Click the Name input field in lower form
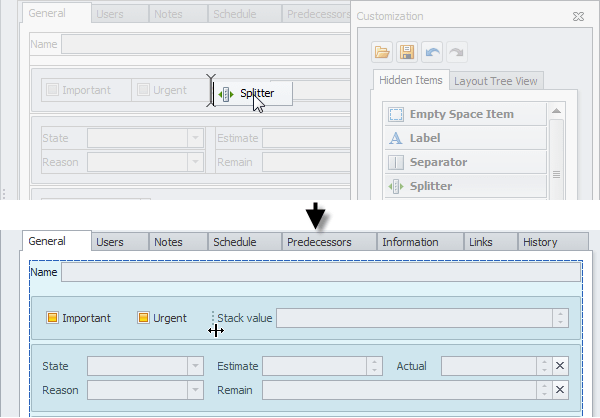Image resolution: width=600 pixels, height=418 pixels. (320, 271)
